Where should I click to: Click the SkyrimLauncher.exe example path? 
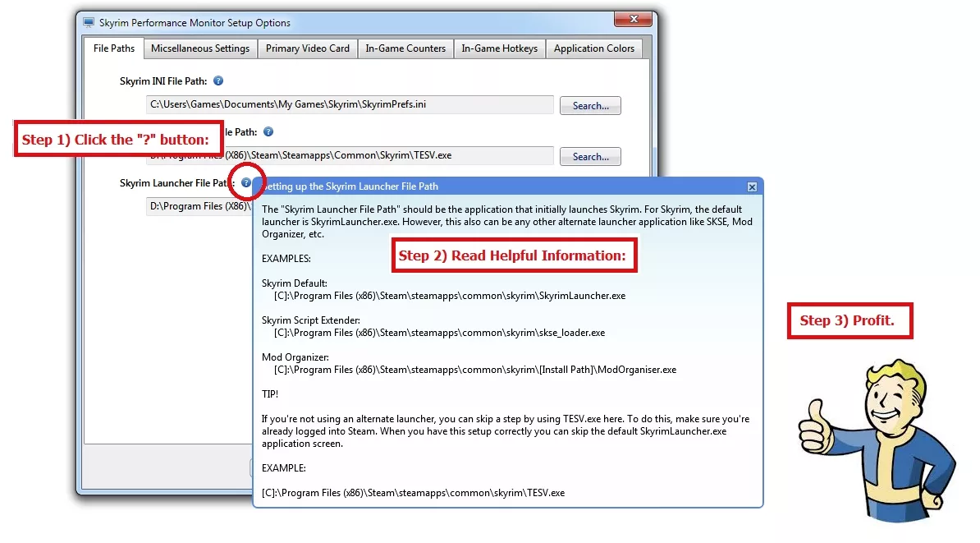coord(450,295)
